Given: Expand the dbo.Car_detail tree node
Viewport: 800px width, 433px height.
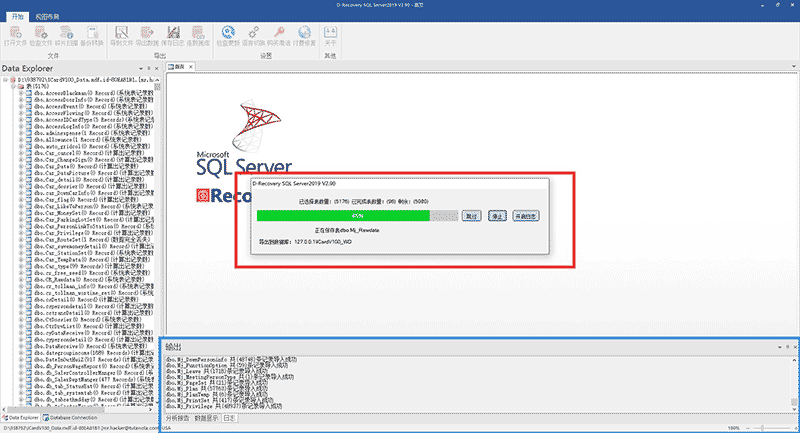Looking at the screenshot, I should point(21,180).
